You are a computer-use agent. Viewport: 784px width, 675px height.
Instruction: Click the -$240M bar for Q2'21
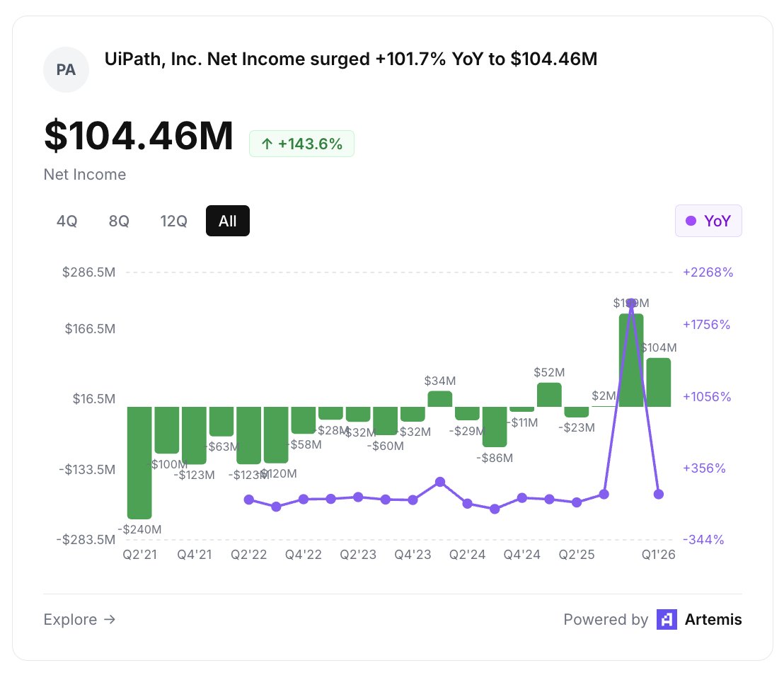click(x=139, y=463)
